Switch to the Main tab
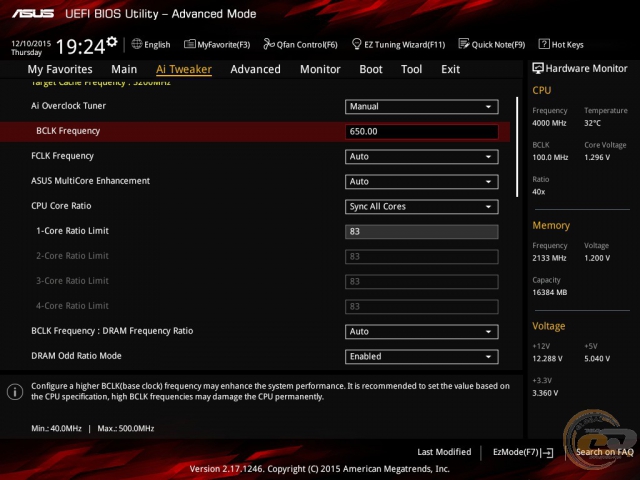 [x=124, y=69]
